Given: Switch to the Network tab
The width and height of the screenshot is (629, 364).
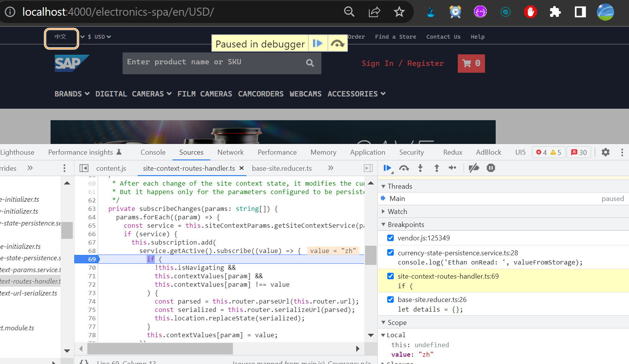Looking at the screenshot, I should (x=230, y=152).
